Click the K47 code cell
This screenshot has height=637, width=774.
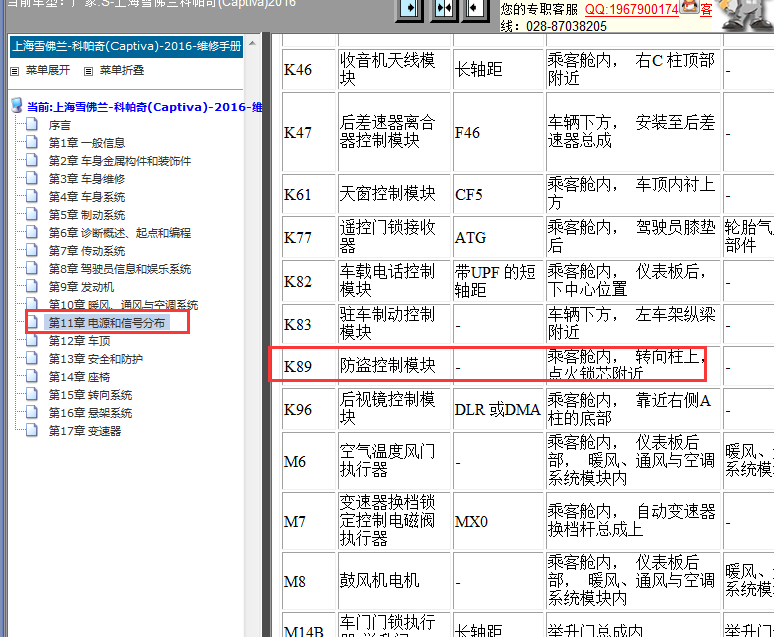click(309, 132)
